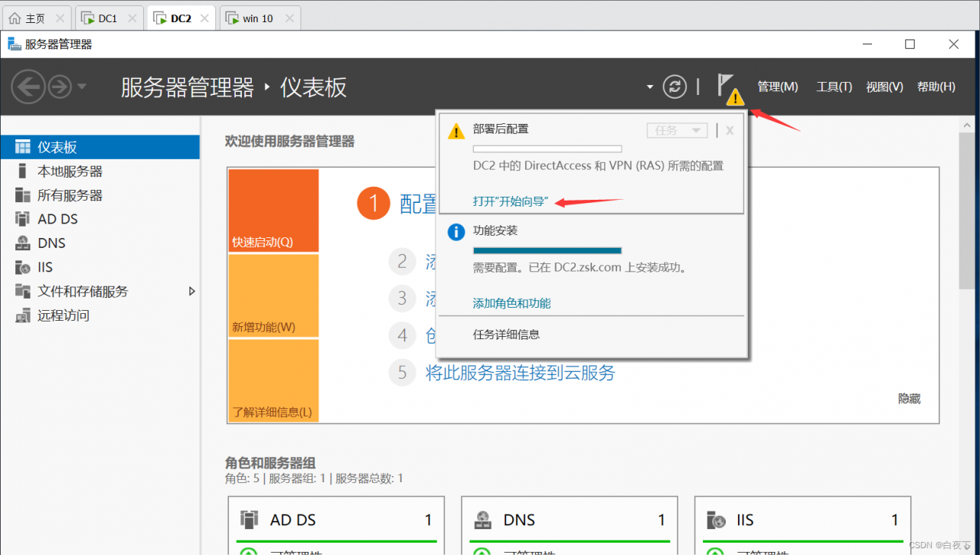Viewport: 980px width, 555px height.
Task: Click the 打开"开始向导" link
Action: (x=511, y=201)
